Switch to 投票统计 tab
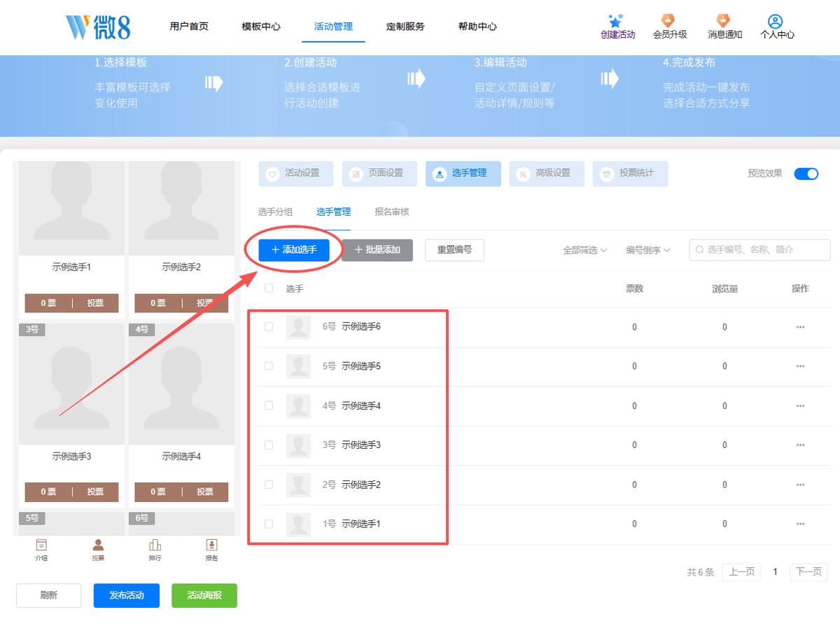This screenshot has height=626, width=840. point(631,174)
